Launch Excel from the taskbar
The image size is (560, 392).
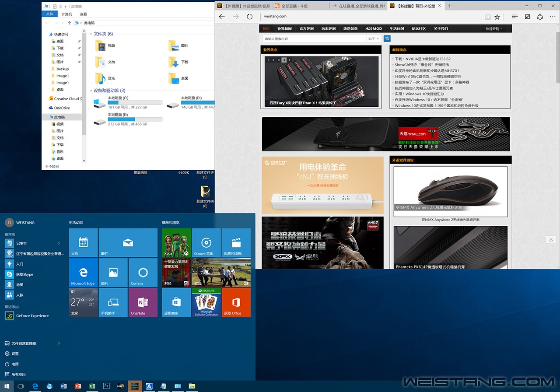(92, 386)
